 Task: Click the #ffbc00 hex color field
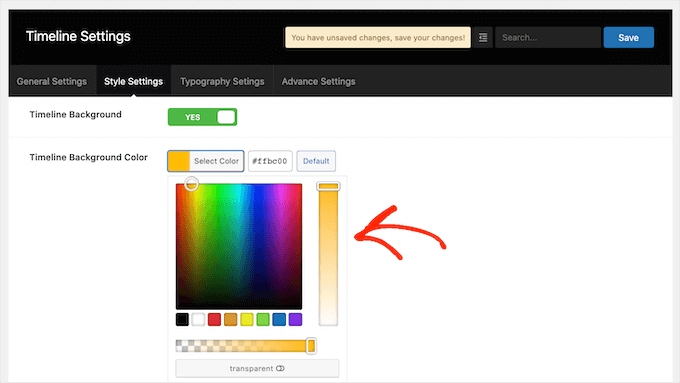[270, 161]
